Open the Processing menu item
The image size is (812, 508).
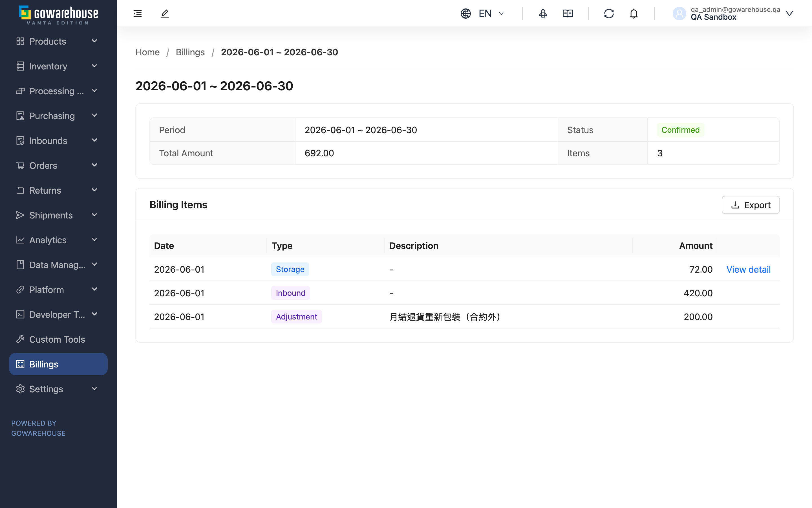[58, 91]
